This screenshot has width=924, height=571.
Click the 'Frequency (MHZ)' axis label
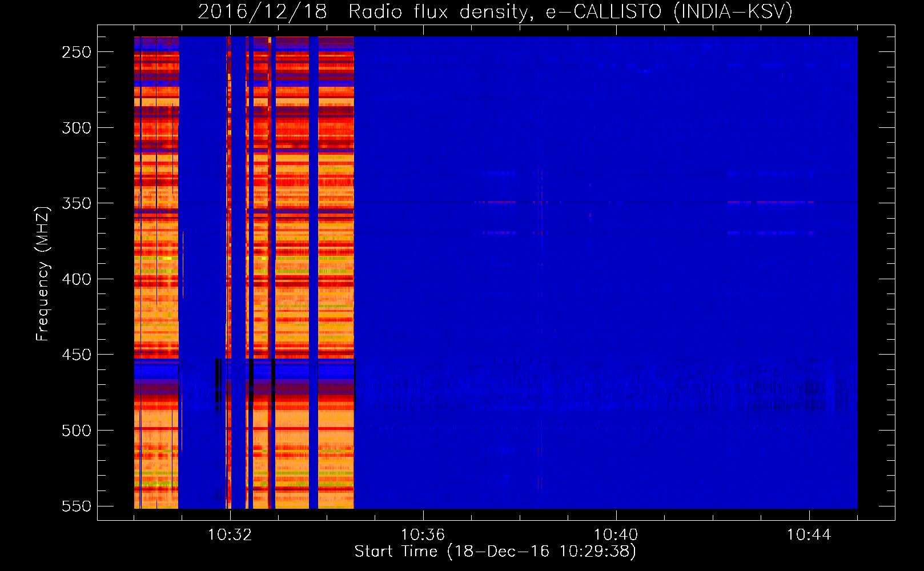[43, 274]
